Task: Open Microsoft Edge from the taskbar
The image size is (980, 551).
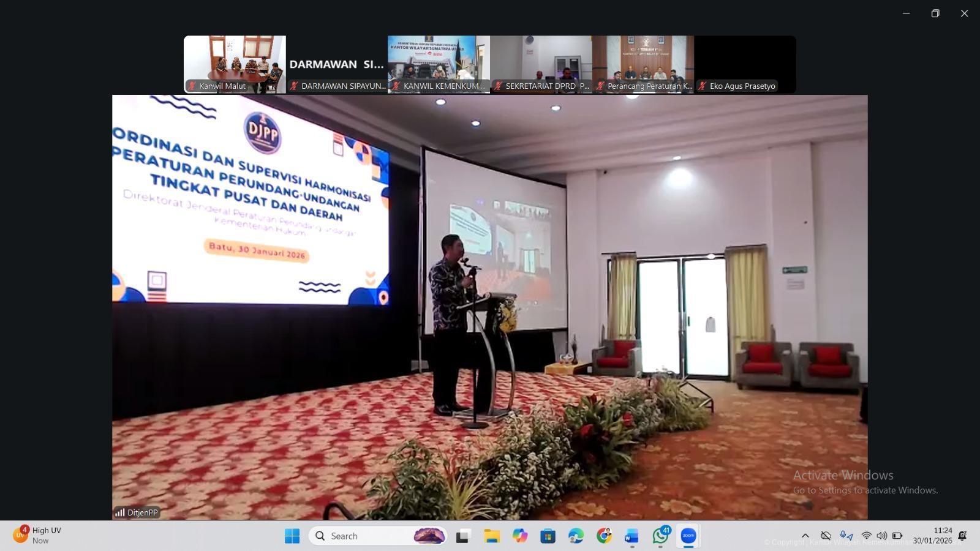Action: click(x=576, y=536)
